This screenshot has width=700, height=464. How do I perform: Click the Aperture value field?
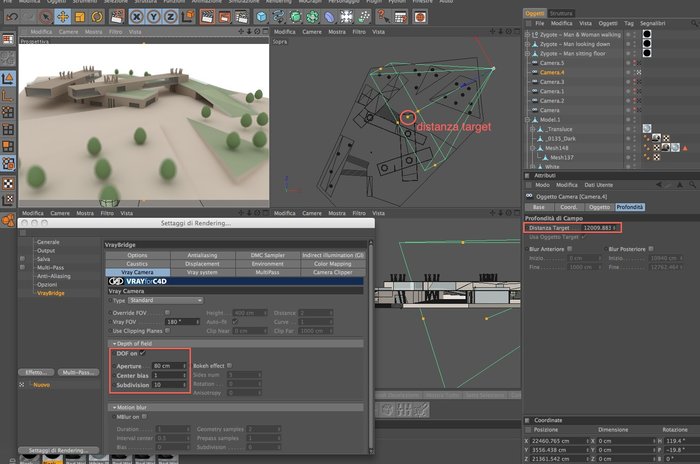169,366
